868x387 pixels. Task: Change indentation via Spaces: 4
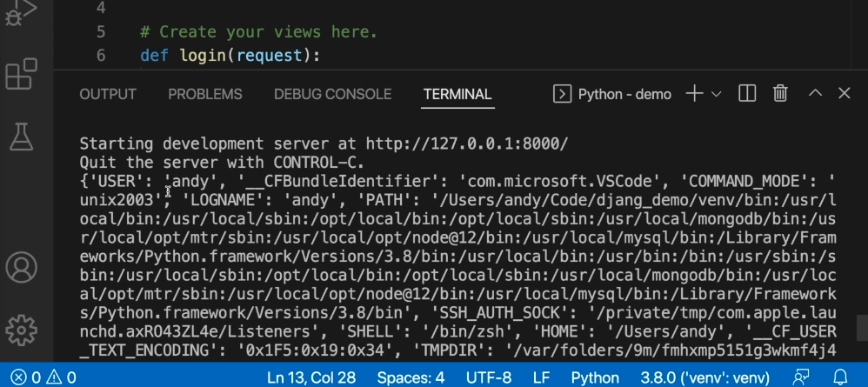click(411, 377)
